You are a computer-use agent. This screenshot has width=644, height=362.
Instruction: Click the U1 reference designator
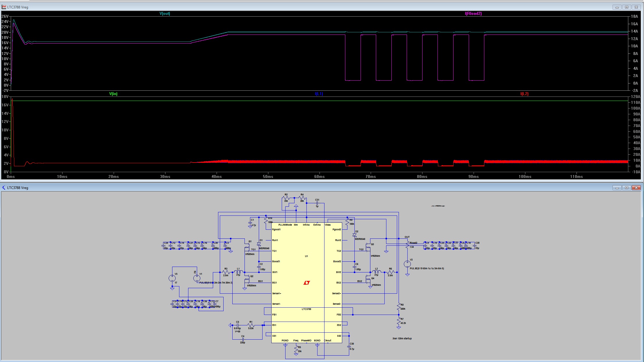(306, 256)
